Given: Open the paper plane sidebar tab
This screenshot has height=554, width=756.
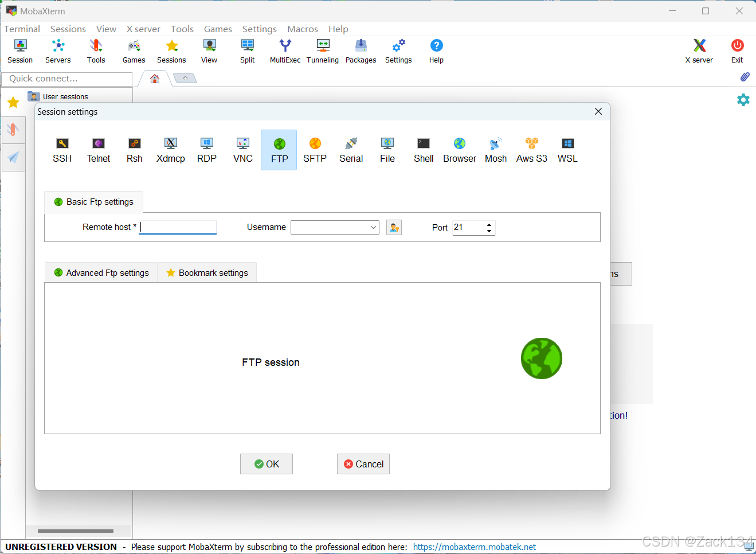Looking at the screenshot, I should (x=13, y=157).
